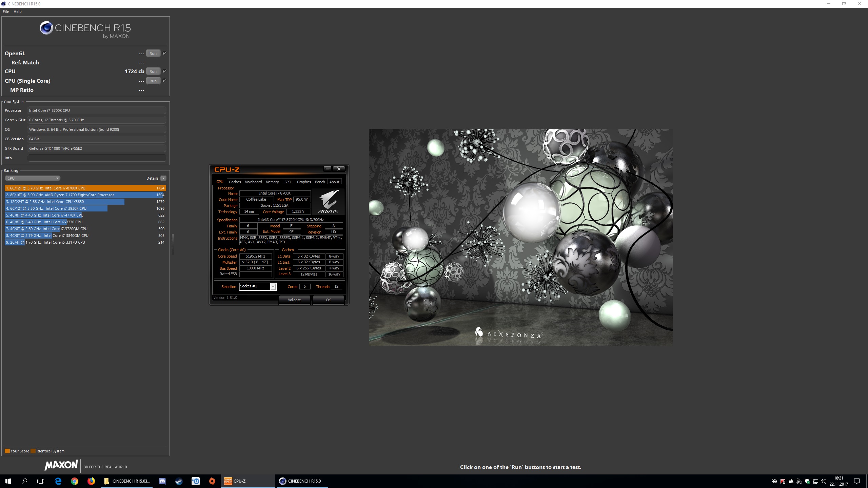Switch to CPU-Z taskbar button
868x488 pixels.
pos(248,481)
